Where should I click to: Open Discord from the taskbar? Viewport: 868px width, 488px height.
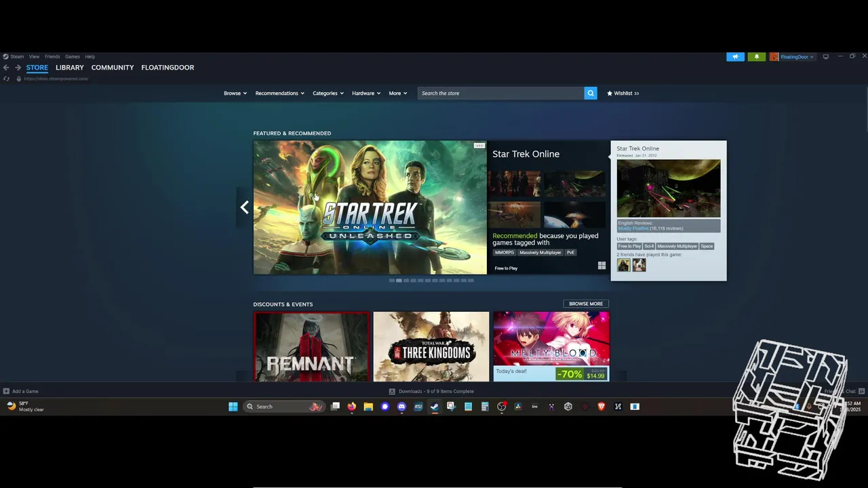pos(401,407)
